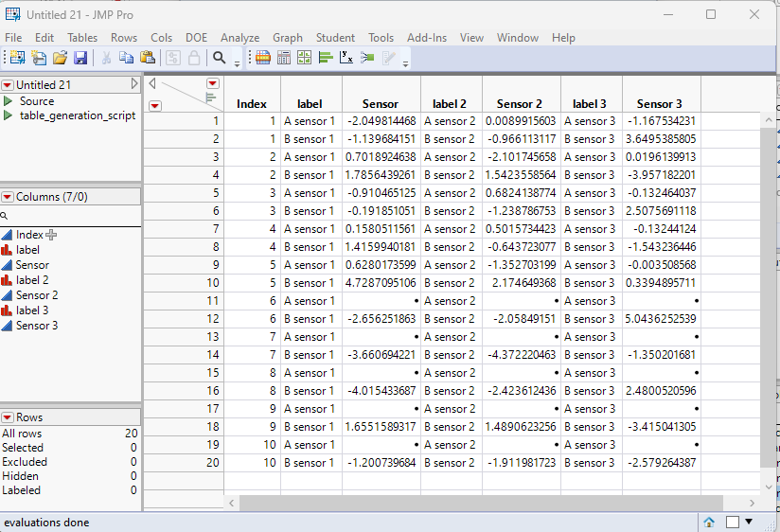Viewport: 780px width, 532px height.
Task: Open the Untitled 21 red triangle menu
Action: tap(8, 85)
